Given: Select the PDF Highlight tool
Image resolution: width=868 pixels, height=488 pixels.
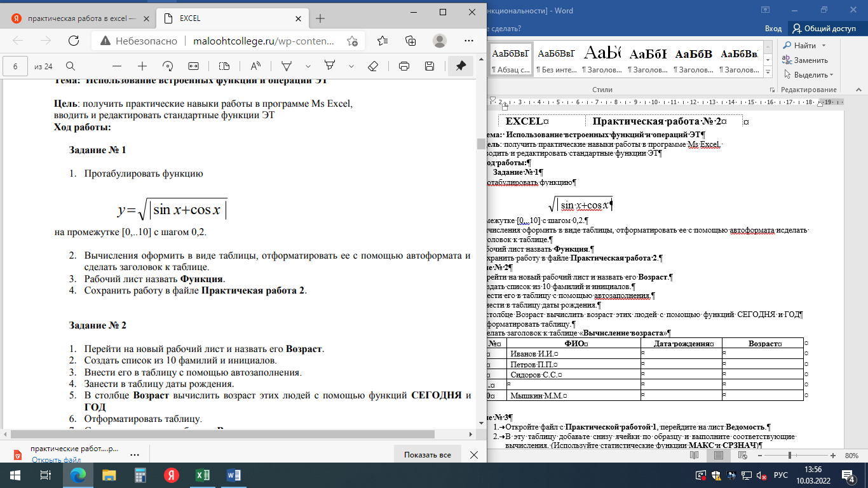Looking at the screenshot, I should (330, 66).
